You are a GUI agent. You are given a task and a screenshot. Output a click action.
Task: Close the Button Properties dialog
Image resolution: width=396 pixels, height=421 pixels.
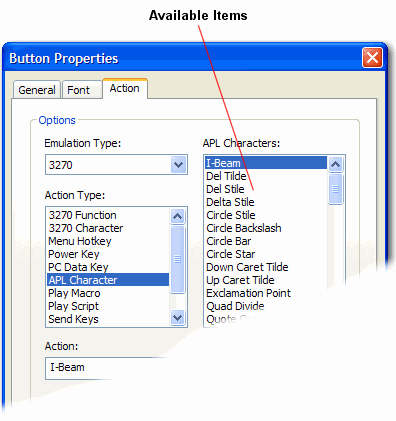point(372,58)
